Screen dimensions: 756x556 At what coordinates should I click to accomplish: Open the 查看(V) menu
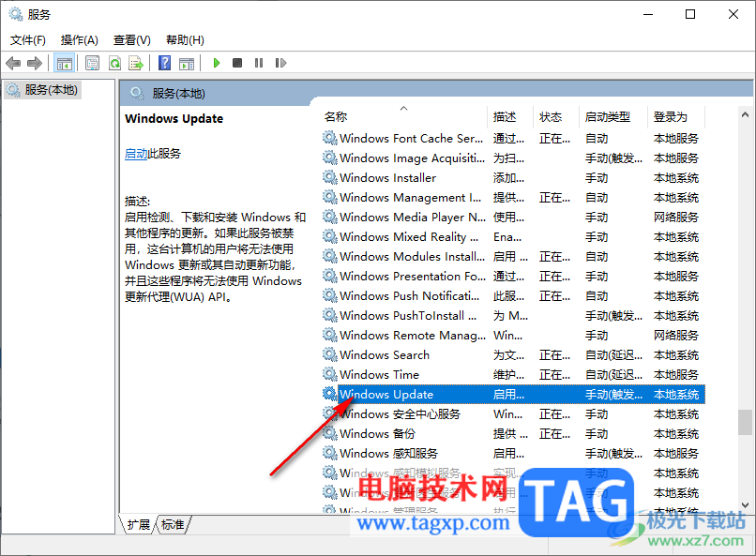132,40
